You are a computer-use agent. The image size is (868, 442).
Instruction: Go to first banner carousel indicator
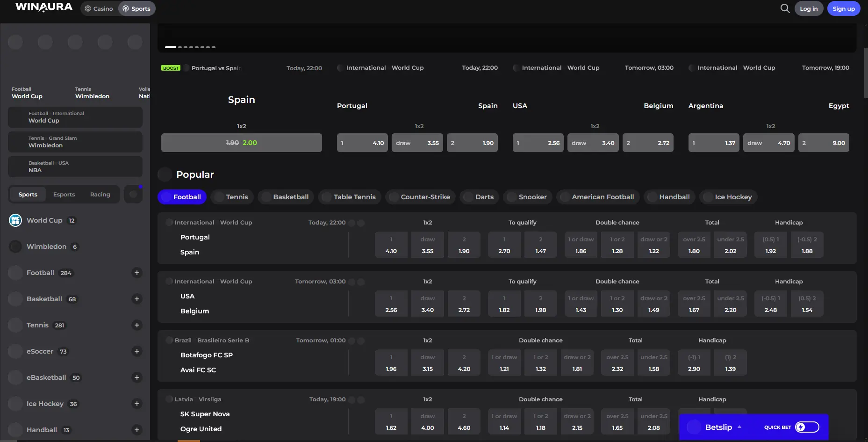click(171, 47)
